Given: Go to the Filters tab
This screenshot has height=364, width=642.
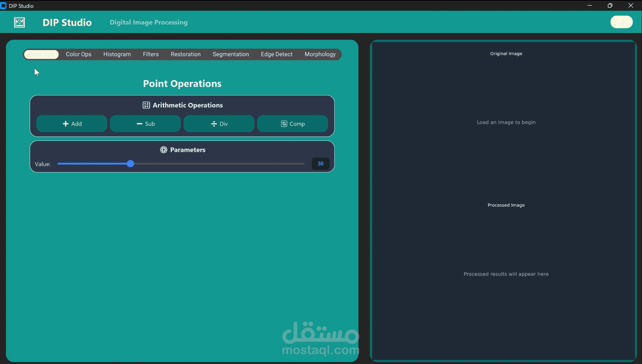Looking at the screenshot, I should (x=151, y=54).
